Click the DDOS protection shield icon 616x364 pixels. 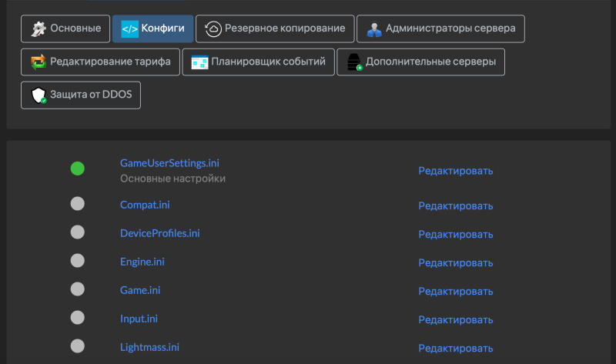point(38,95)
